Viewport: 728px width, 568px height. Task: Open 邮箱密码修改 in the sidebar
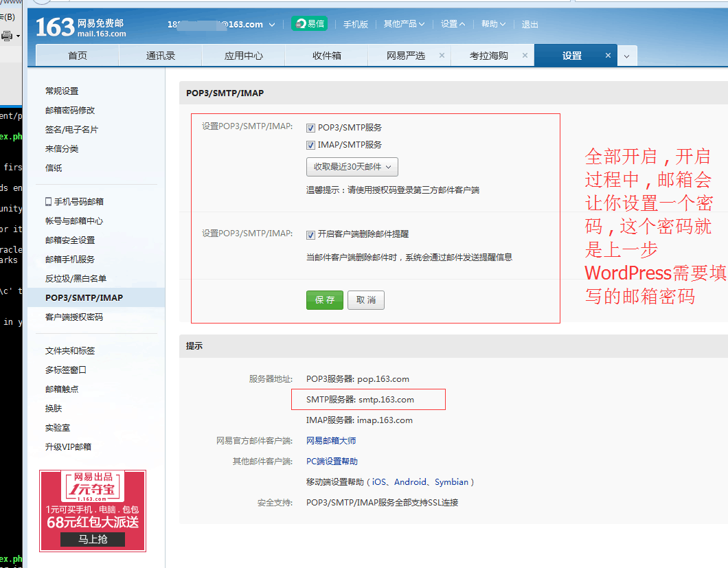70,110
